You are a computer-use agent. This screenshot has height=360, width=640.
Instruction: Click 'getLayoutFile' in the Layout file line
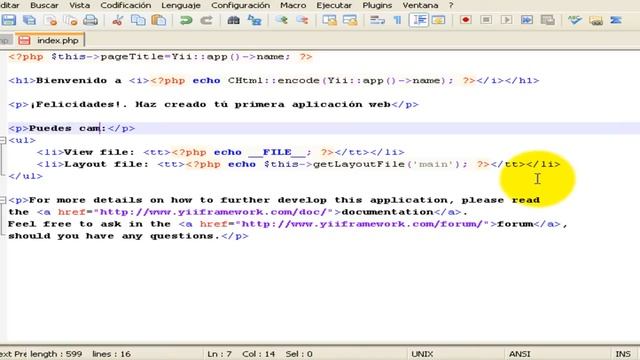pyautogui.click(x=359, y=164)
